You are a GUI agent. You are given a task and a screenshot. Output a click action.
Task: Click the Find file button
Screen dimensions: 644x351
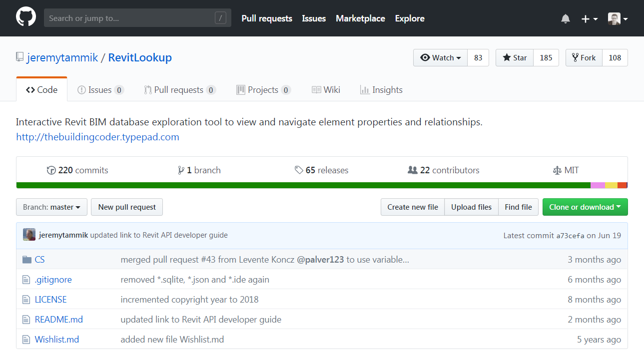coord(519,207)
